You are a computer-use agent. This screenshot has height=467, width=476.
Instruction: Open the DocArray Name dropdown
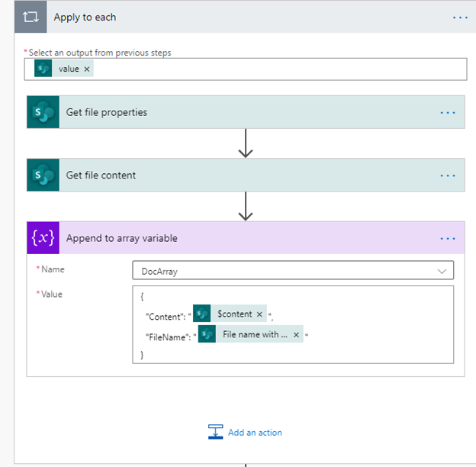tap(293, 270)
